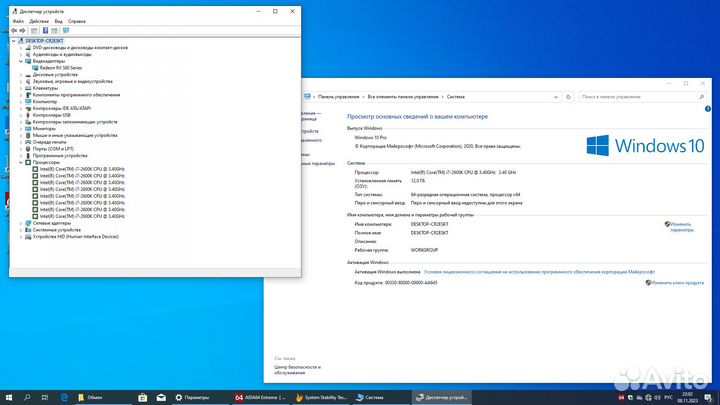Open the Windows Start menu

9,398
